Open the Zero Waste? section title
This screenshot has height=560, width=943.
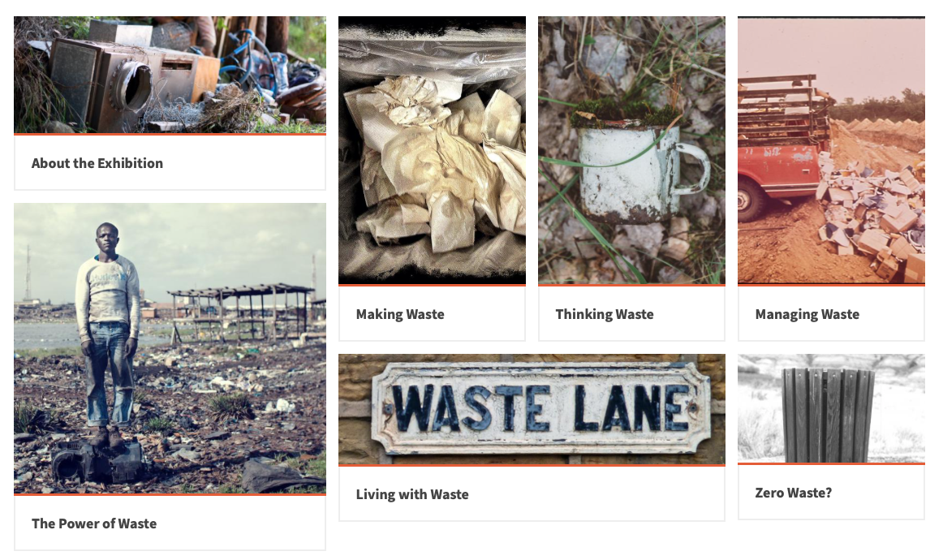click(793, 493)
